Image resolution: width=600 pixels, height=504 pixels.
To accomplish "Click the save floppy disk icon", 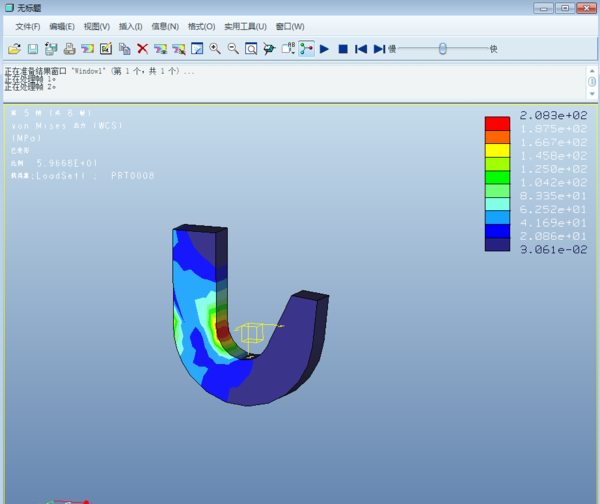I will click(32, 48).
